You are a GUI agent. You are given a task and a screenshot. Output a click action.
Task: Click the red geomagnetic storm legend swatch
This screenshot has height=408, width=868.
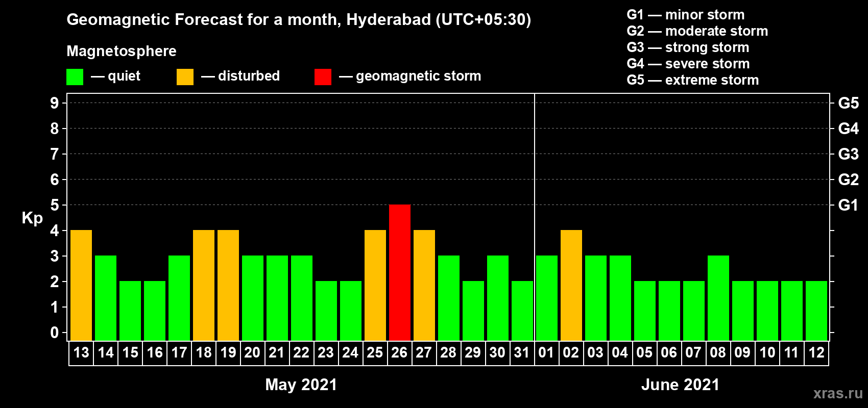(x=323, y=77)
